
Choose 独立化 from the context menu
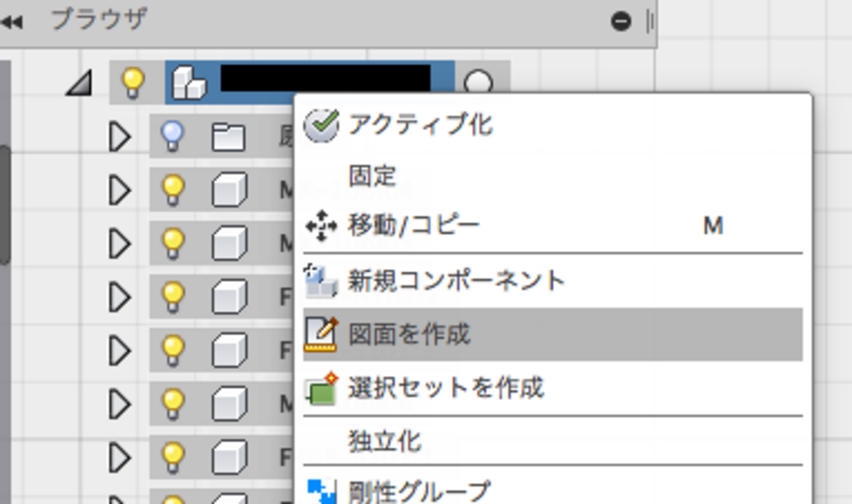552,441
